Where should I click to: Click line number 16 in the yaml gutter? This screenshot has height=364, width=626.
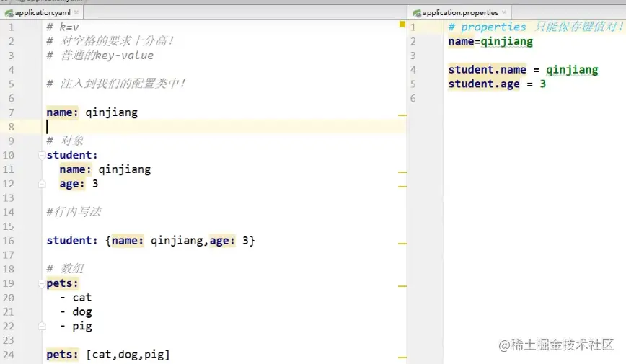9,241
